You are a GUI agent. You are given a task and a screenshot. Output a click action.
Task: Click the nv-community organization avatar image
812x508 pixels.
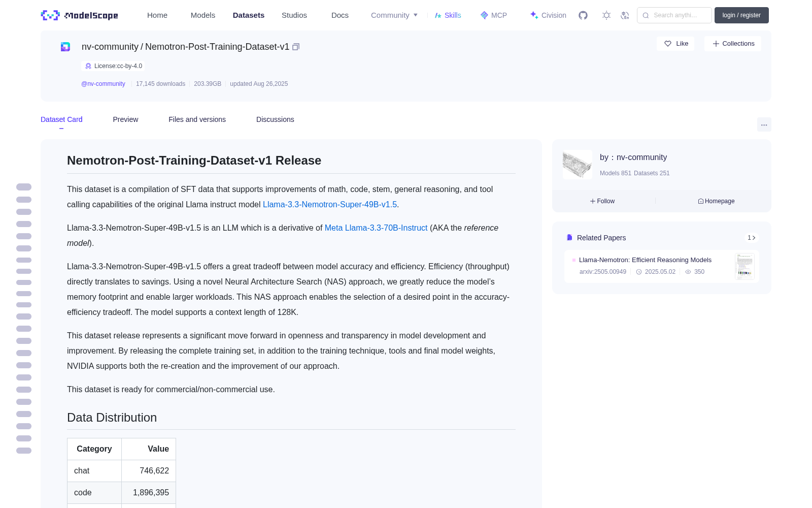[578, 164]
